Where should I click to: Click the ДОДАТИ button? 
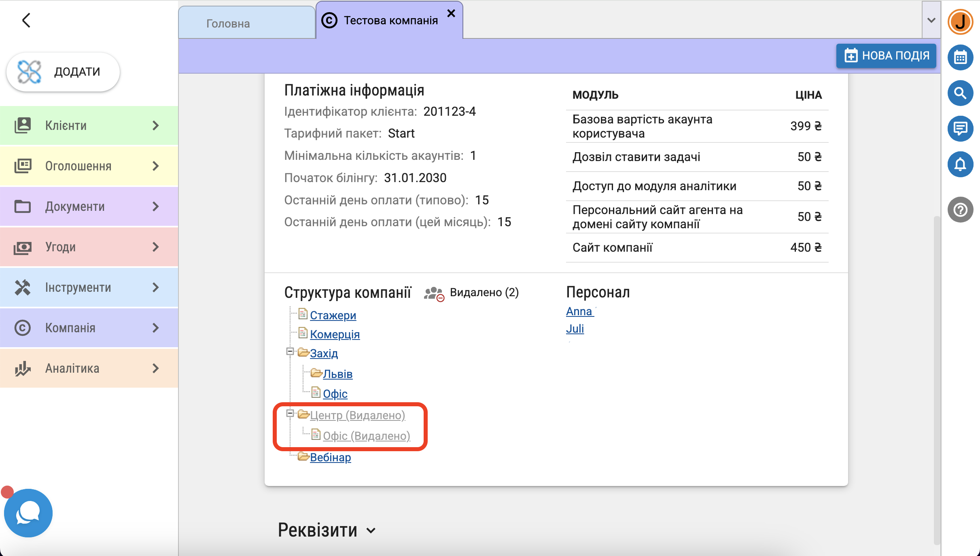pos(63,72)
